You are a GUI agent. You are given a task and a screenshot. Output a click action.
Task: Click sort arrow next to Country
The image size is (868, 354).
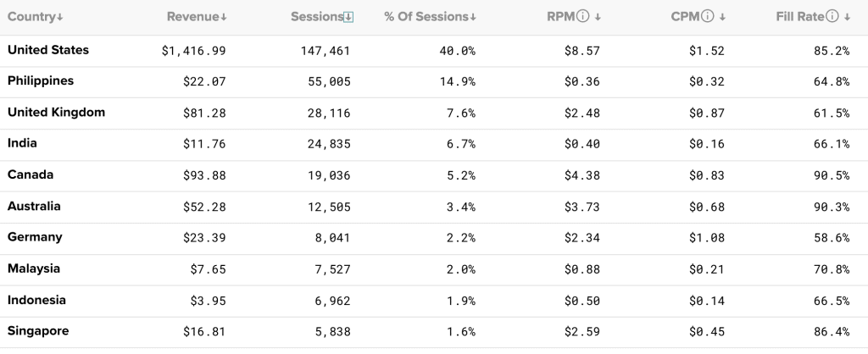coord(60,18)
